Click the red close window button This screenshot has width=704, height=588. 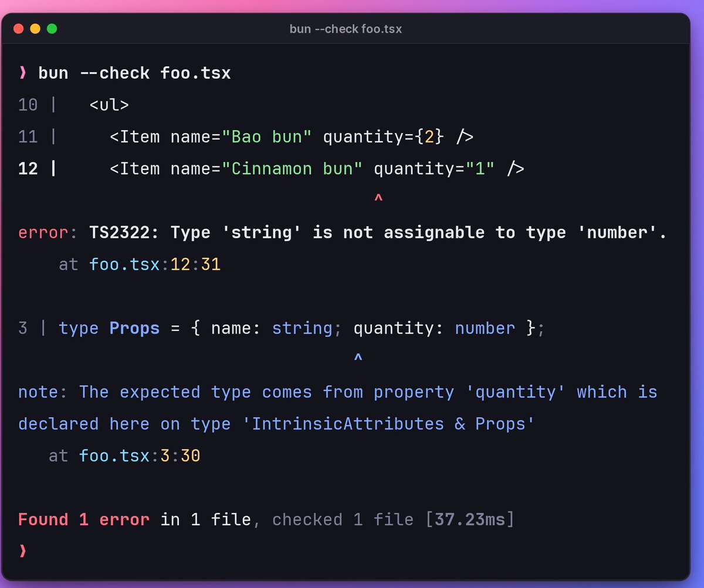(18, 28)
